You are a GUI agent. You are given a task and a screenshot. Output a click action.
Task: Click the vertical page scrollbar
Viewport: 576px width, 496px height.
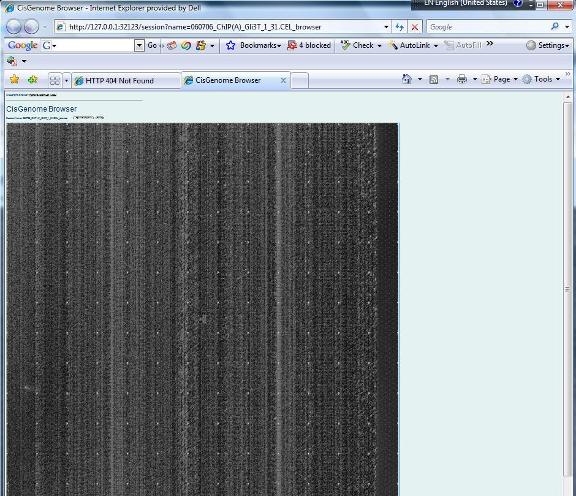567,288
